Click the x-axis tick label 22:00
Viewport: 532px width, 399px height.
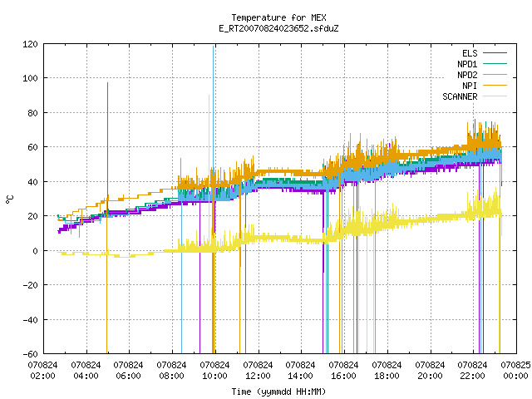pos(472,376)
